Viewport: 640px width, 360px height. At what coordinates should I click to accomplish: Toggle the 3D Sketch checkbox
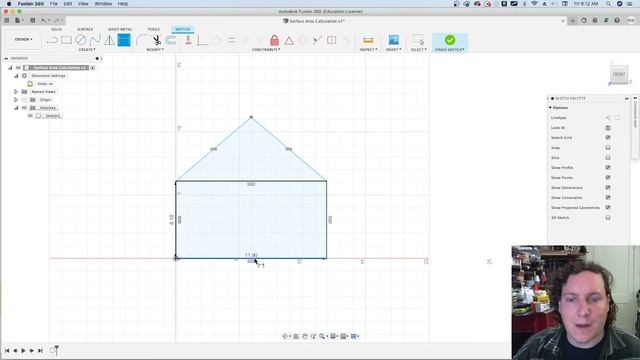click(608, 218)
